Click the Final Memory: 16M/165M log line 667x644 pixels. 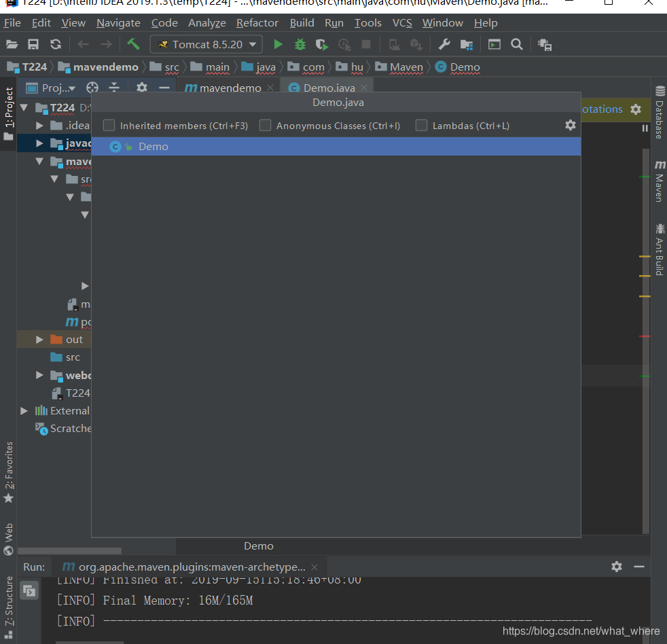[155, 601]
